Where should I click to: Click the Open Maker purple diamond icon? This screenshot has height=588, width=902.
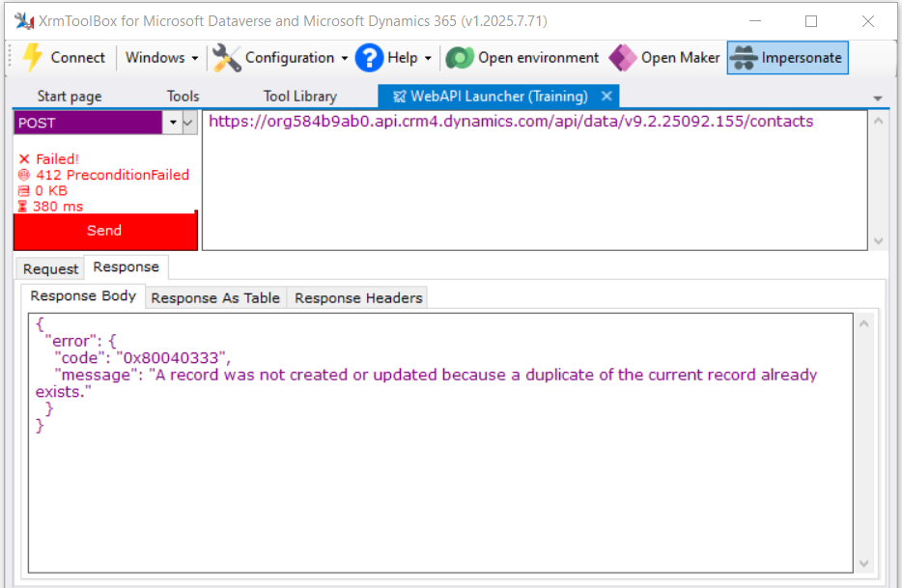(x=623, y=58)
